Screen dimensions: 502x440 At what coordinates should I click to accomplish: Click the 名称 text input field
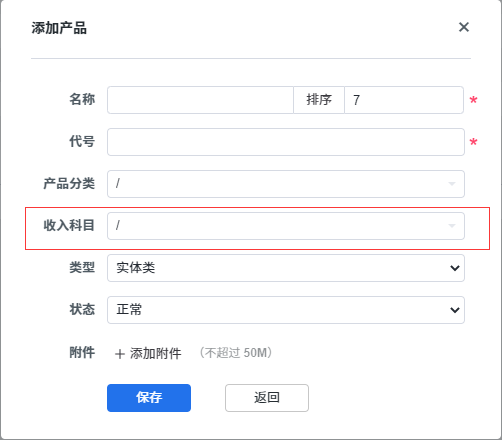[x=200, y=100]
